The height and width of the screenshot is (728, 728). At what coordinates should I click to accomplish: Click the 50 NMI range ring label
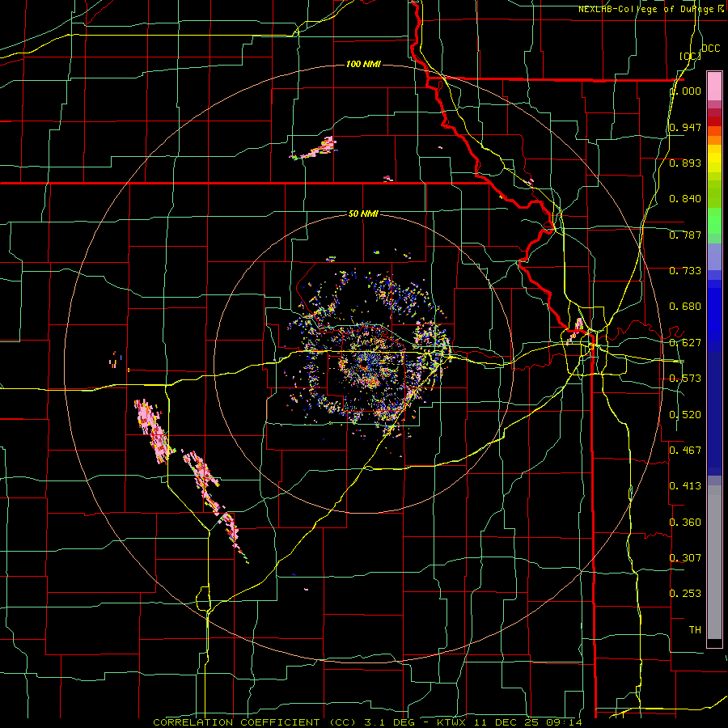point(363,214)
